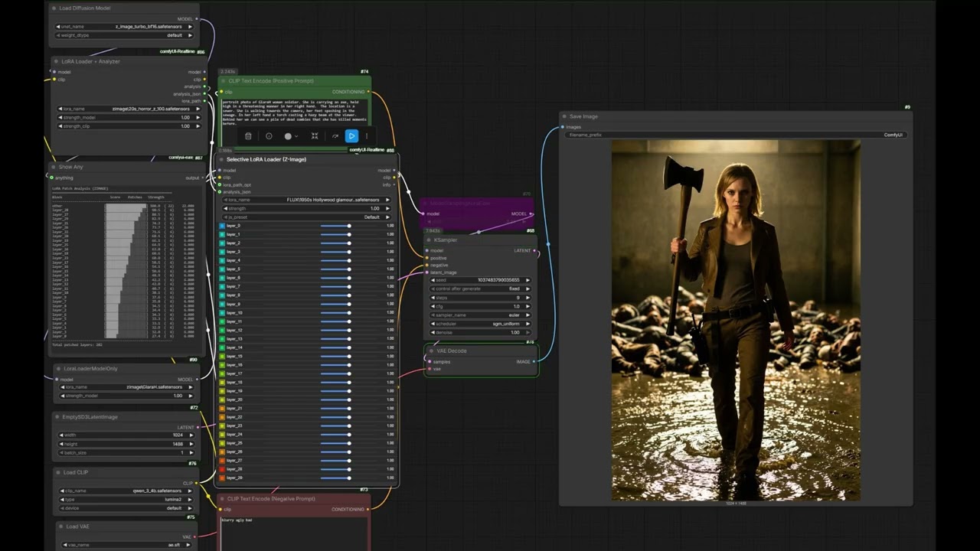Click the filename_prefix ComfyUI input field
The image size is (980, 551).
click(x=735, y=135)
